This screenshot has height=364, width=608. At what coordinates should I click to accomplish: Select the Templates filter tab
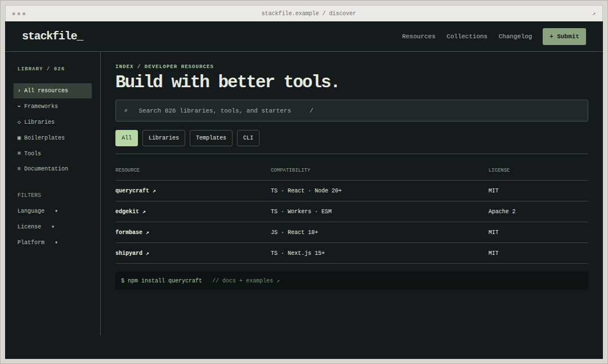tap(211, 138)
